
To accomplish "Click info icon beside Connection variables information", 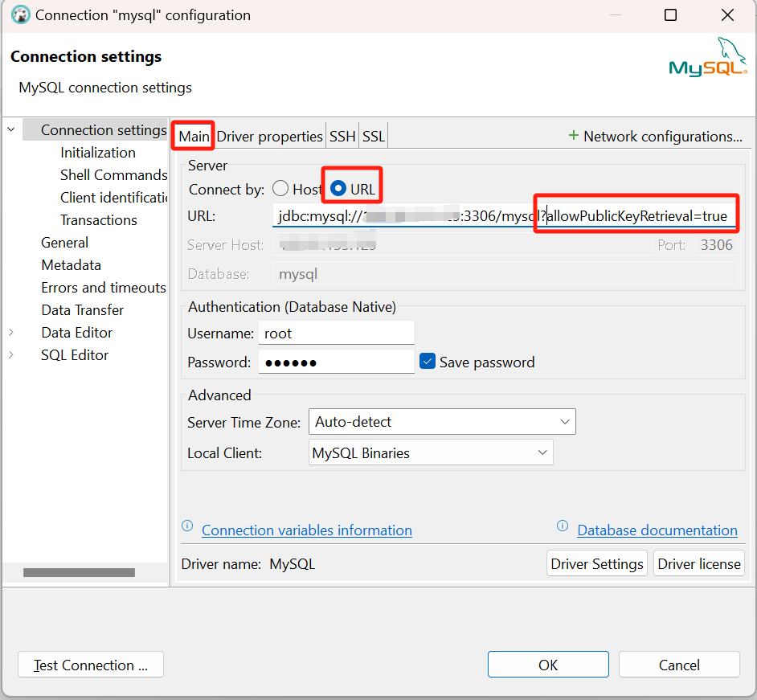I will [187, 526].
